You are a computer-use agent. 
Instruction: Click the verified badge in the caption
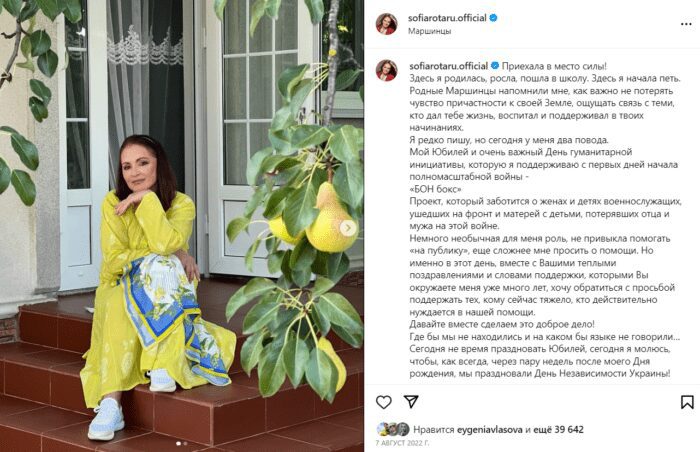[495, 66]
